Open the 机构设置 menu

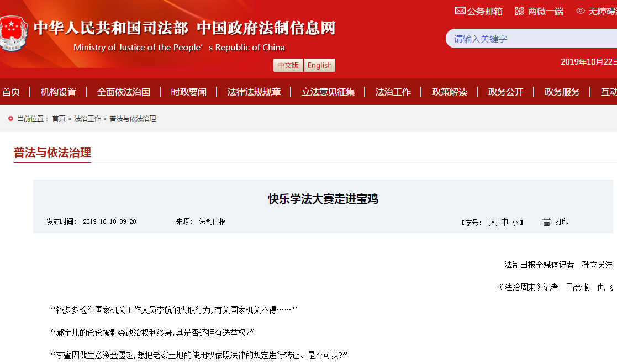coord(59,92)
